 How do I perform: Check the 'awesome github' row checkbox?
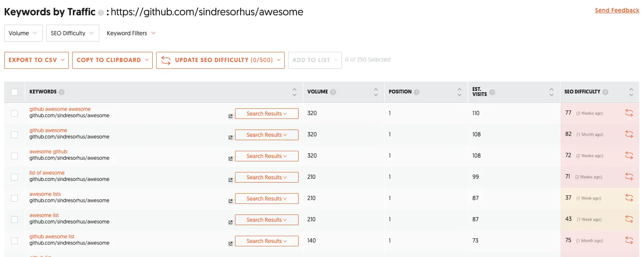coord(14,155)
